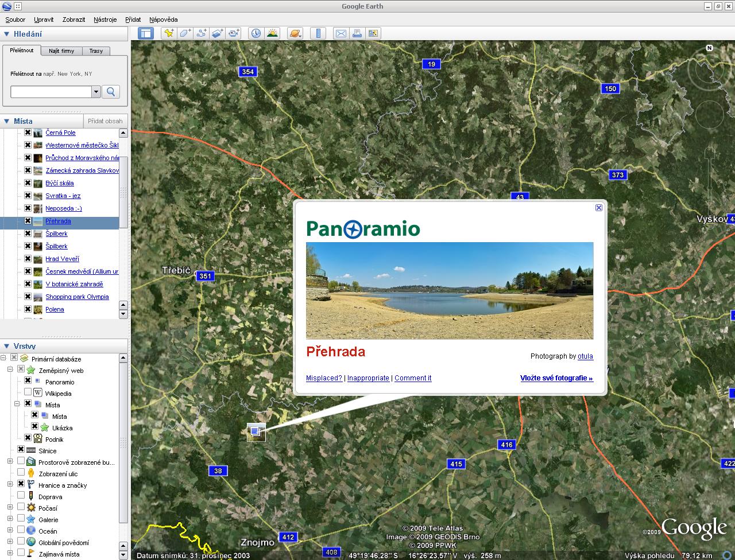Uncheck the Panoramio layer checkbox
Image resolution: width=735 pixels, height=560 pixels.
point(28,381)
